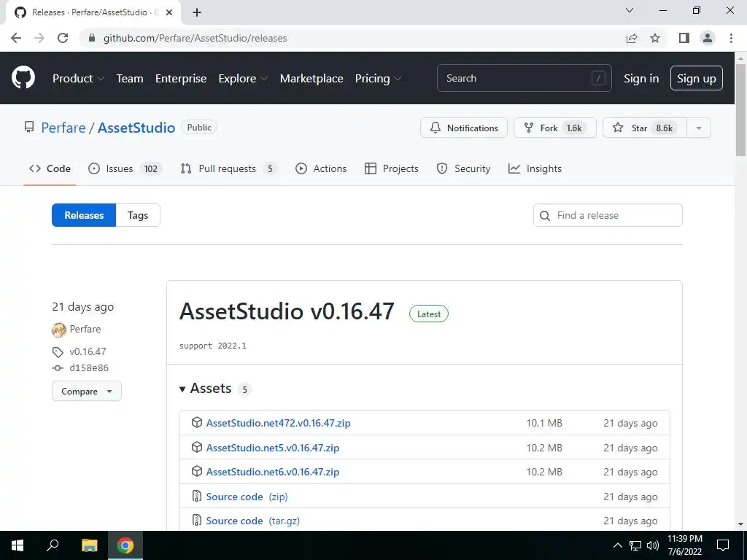The image size is (747, 560).
Task: Open Chrome side panel icon
Action: point(684,38)
